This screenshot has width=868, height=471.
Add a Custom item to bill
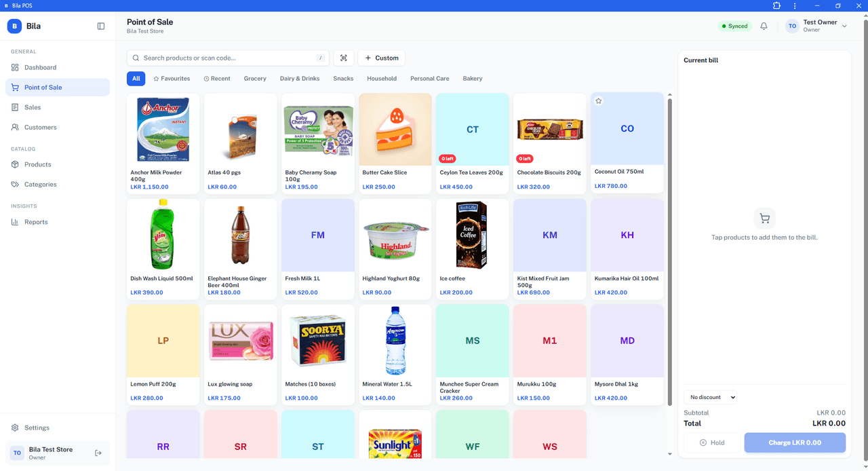point(382,58)
